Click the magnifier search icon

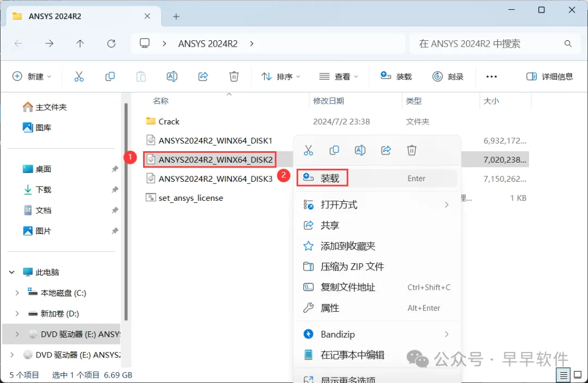coord(568,44)
